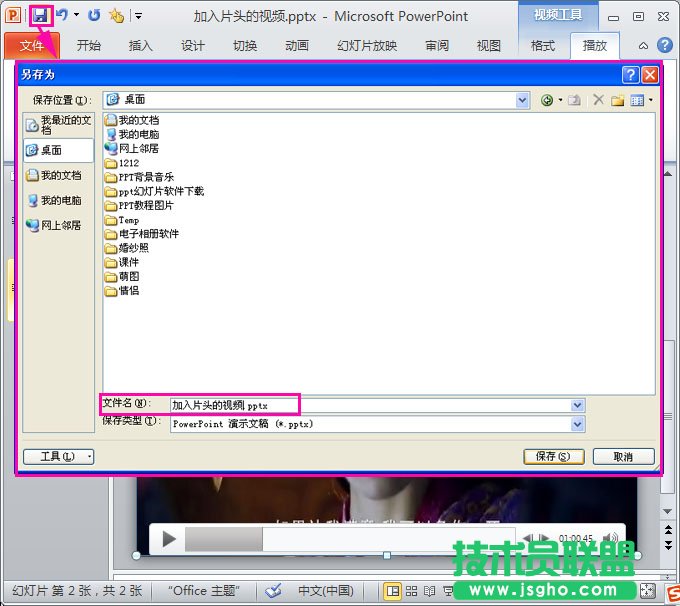The height and width of the screenshot is (606, 680).
Task: Select the 1212 folder
Action: 122,163
